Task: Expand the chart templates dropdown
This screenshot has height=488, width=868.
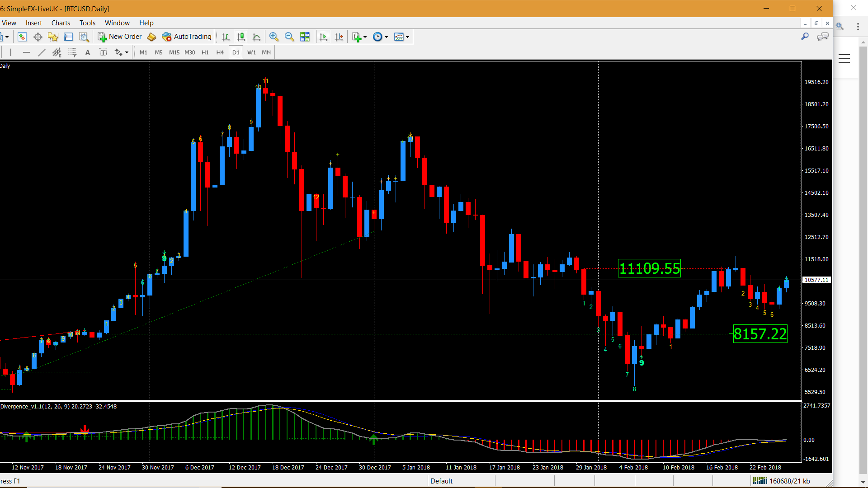Action: [407, 37]
